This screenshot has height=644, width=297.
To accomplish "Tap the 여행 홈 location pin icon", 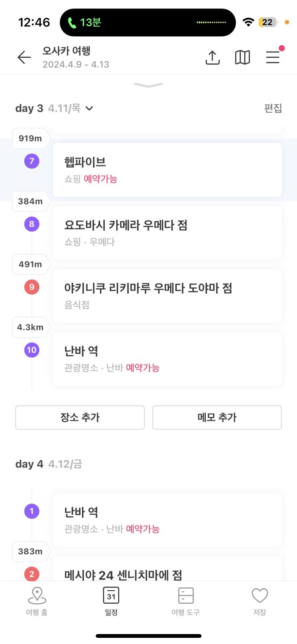I will [37, 596].
